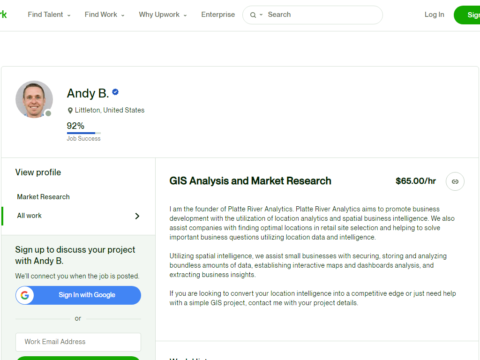
Task: Open Andy B.'s profile photo
Action: pyautogui.click(x=34, y=99)
